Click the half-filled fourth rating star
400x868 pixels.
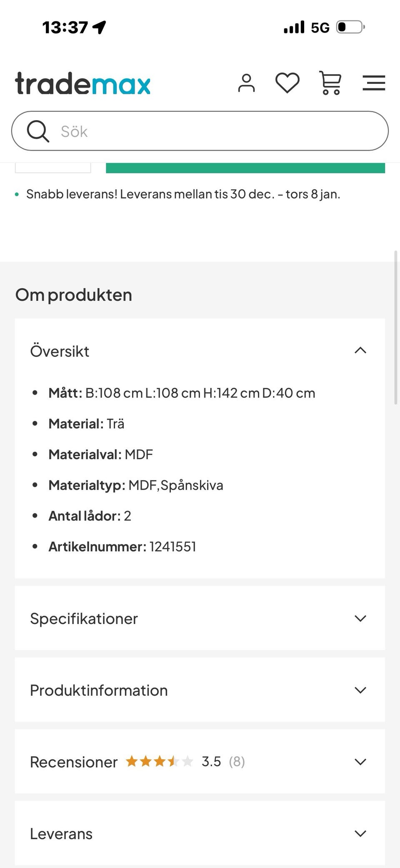pyautogui.click(x=174, y=761)
